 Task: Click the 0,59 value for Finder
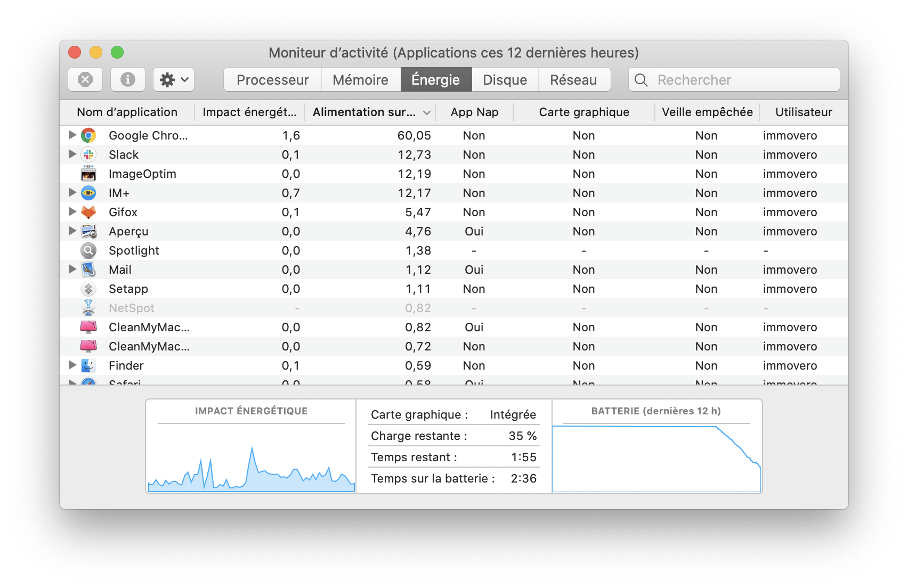pos(418,365)
